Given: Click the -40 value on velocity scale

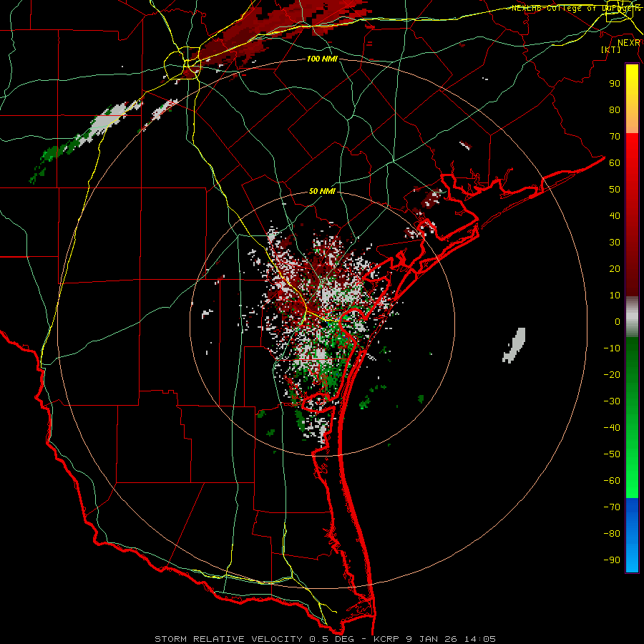Looking at the screenshot, I should (x=612, y=428).
